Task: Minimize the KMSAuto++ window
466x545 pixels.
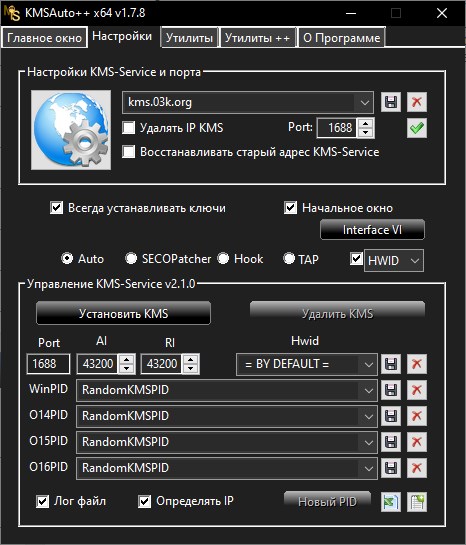Action: coord(351,13)
